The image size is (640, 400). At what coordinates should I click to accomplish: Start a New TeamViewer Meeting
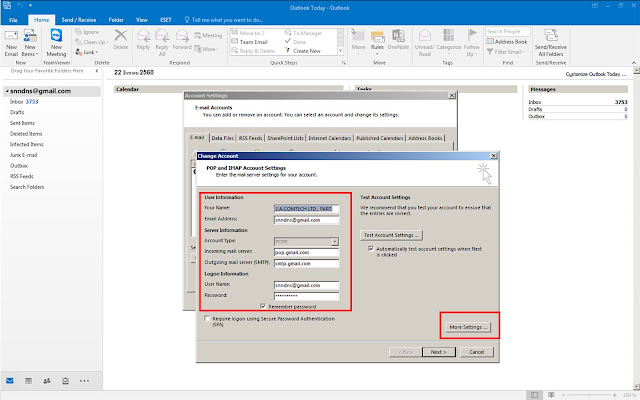pyautogui.click(x=56, y=42)
